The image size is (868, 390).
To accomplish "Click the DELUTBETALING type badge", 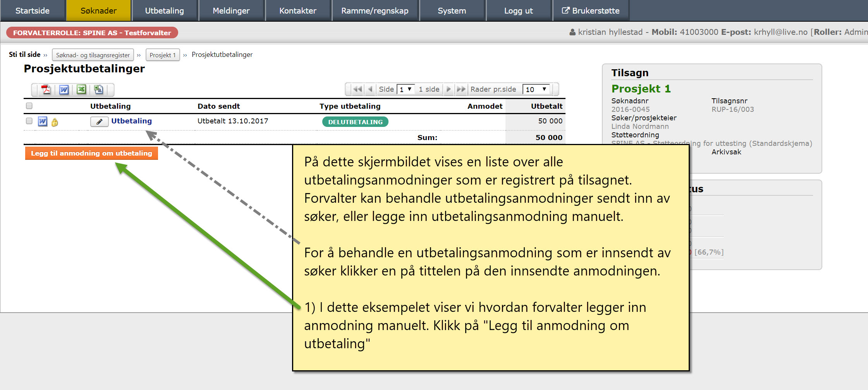I will pyautogui.click(x=355, y=122).
